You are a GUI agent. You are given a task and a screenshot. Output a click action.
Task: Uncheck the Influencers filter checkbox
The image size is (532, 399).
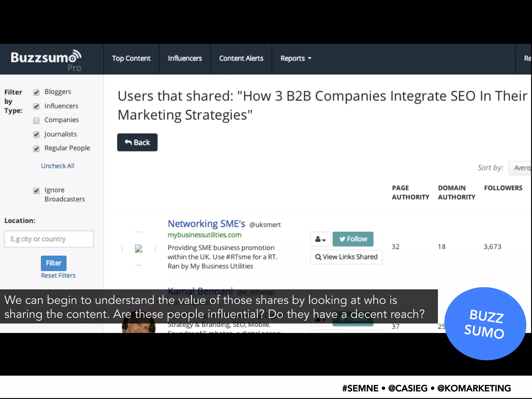coord(36,106)
